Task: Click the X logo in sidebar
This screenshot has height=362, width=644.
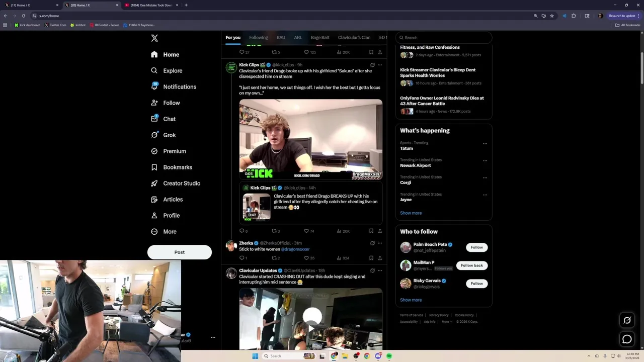Action: [x=154, y=38]
